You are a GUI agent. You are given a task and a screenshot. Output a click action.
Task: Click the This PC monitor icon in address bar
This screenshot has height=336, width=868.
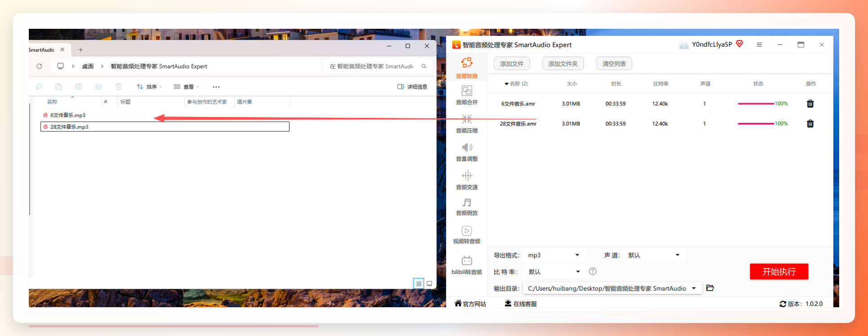pyautogui.click(x=60, y=66)
